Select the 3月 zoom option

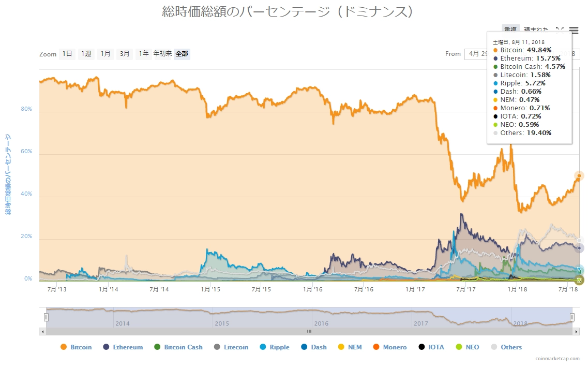click(x=125, y=54)
